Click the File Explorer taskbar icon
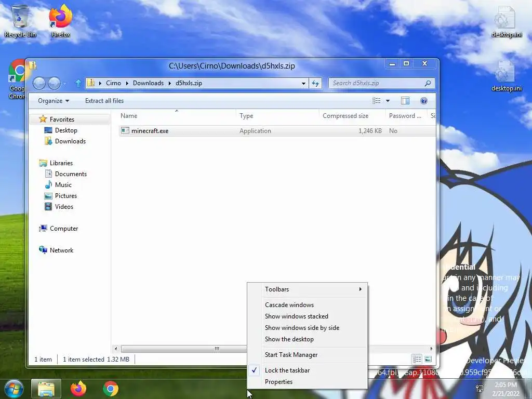The height and width of the screenshot is (399, 532). [x=46, y=389]
